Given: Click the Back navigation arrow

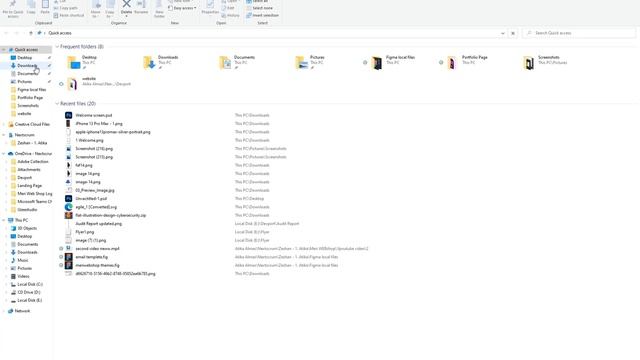Looking at the screenshot, I should (6, 33).
